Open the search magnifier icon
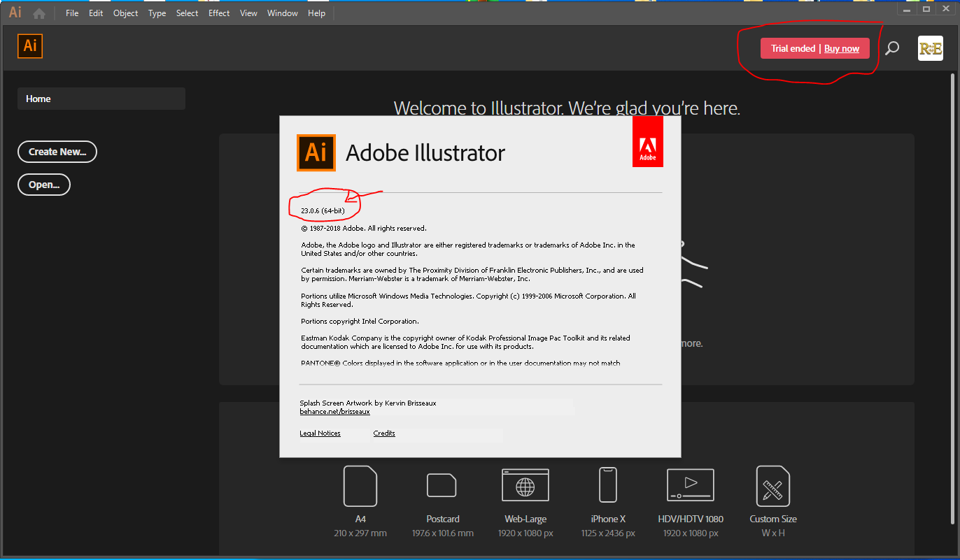Screen dimensions: 960x560 [x=892, y=48]
